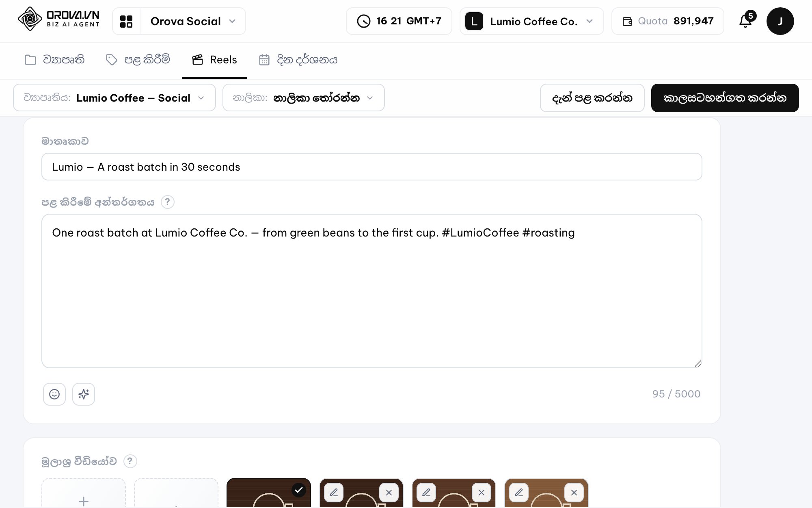Remove the second video thumbnail with its X
Image resolution: width=812 pixels, height=508 pixels.
[389, 493]
